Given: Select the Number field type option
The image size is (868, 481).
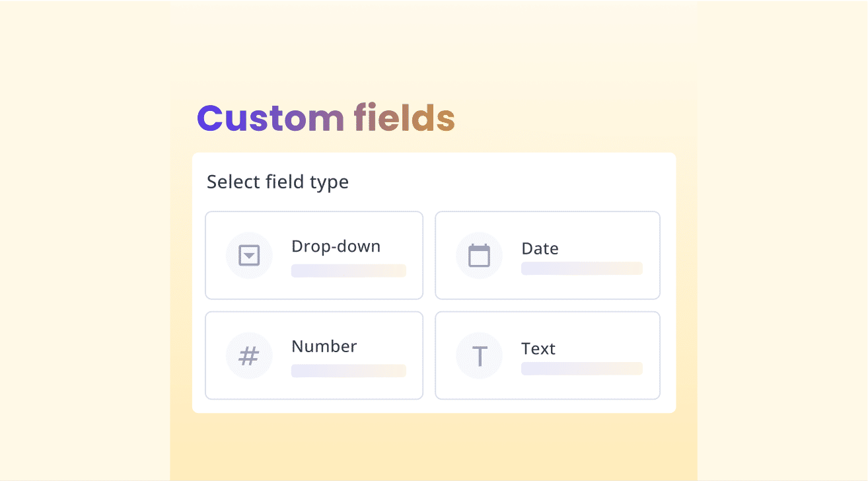Looking at the screenshot, I should point(314,355).
